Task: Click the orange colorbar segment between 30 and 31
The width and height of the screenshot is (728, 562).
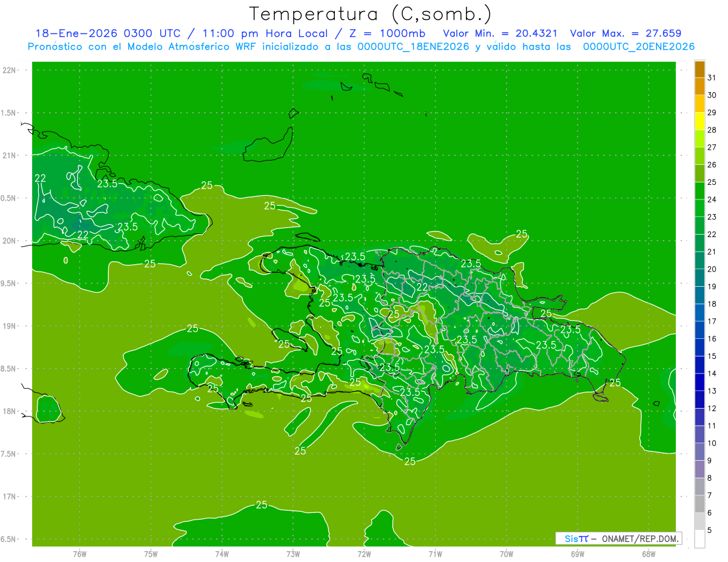Action: coord(699,87)
